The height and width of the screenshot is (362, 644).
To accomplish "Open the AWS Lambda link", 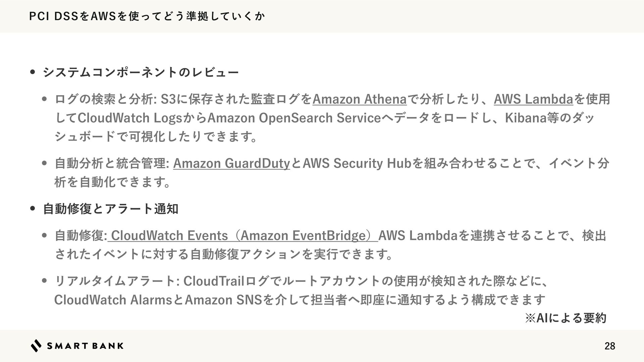I will [x=533, y=99].
